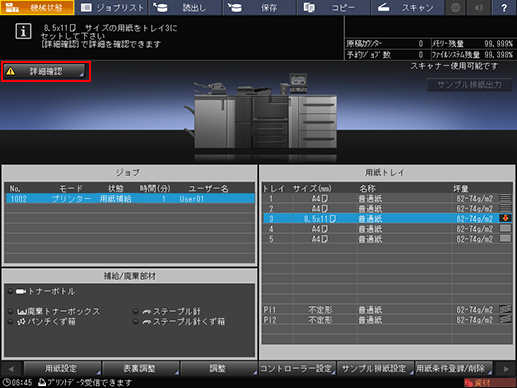Select the PI2 tray row
Viewport: 517px width, 388px height.
pos(387,320)
